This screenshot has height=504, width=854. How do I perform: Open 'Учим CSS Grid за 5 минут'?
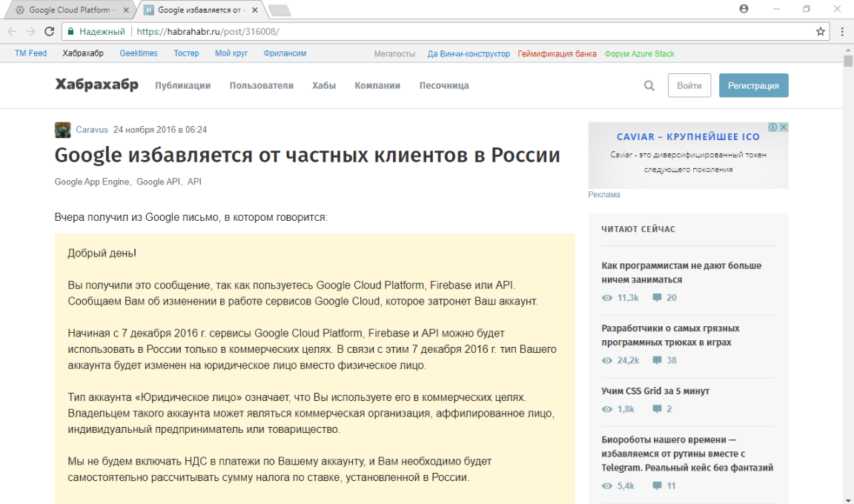[655, 391]
